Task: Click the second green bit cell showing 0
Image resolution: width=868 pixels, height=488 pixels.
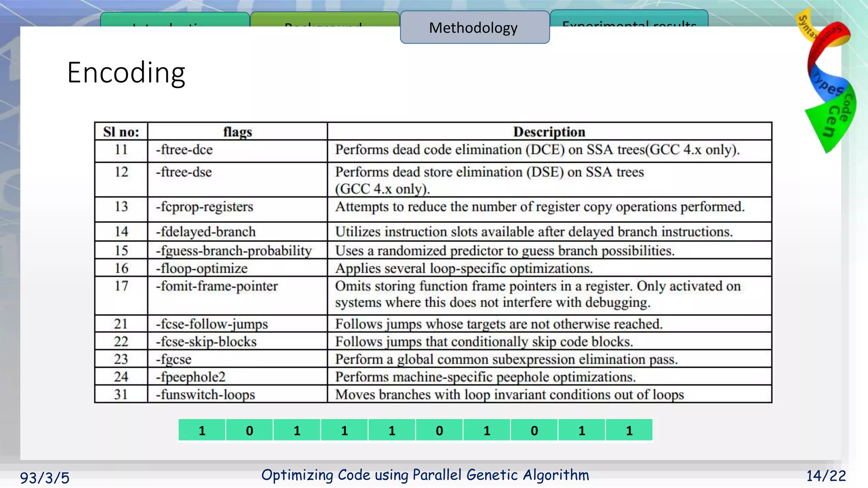Action: coord(250,430)
